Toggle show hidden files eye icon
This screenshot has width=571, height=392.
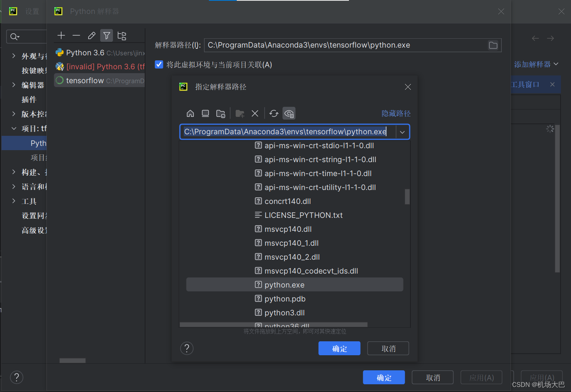289,113
